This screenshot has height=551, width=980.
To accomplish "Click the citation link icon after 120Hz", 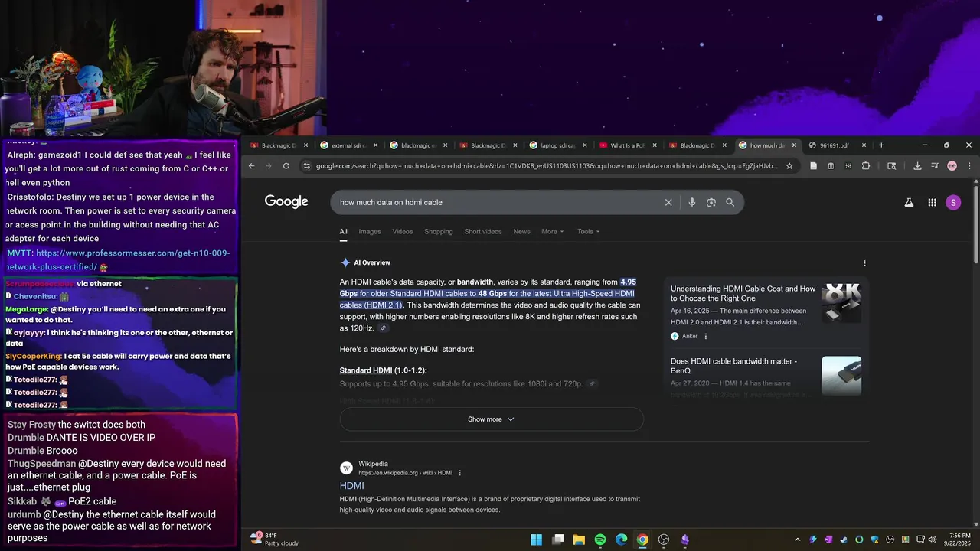I will 384,328.
